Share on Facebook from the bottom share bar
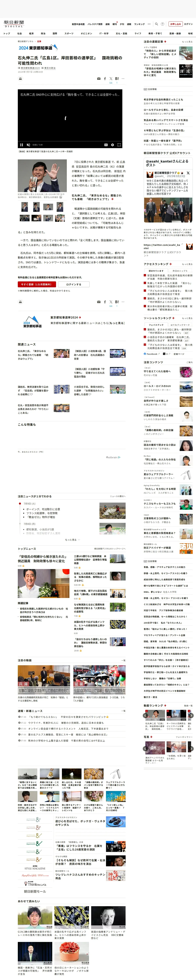This screenshot has width=196, height=980. pyautogui.click(x=105, y=302)
